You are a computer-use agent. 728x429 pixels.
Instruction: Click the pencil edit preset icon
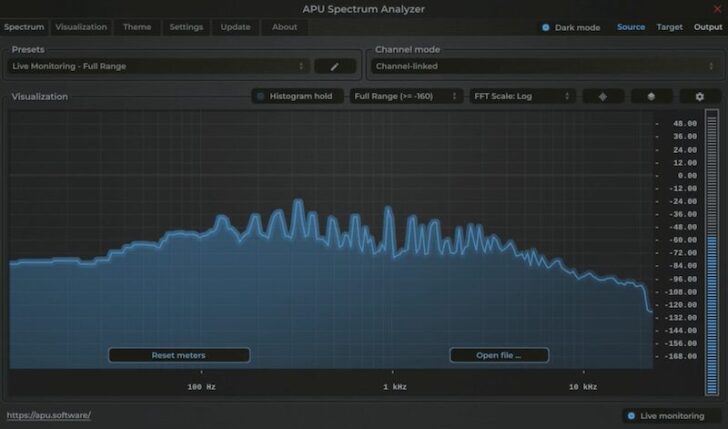[x=335, y=66]
